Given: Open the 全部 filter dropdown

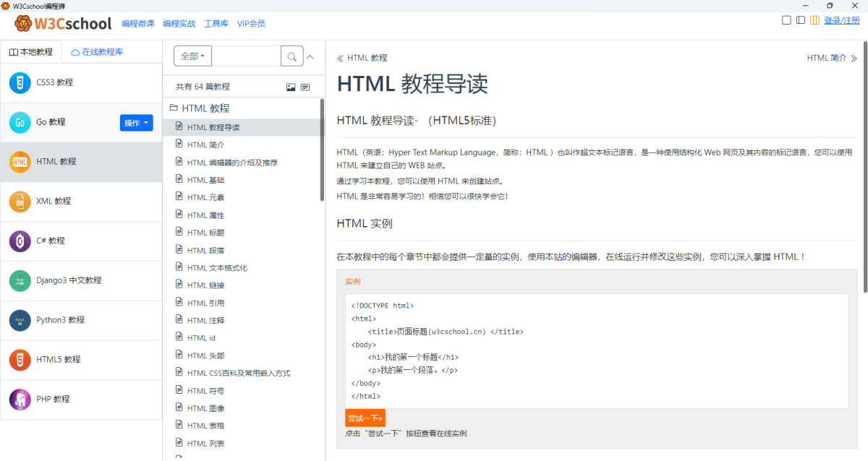Looking at the screenshot, I should click(x=192, y=56).
